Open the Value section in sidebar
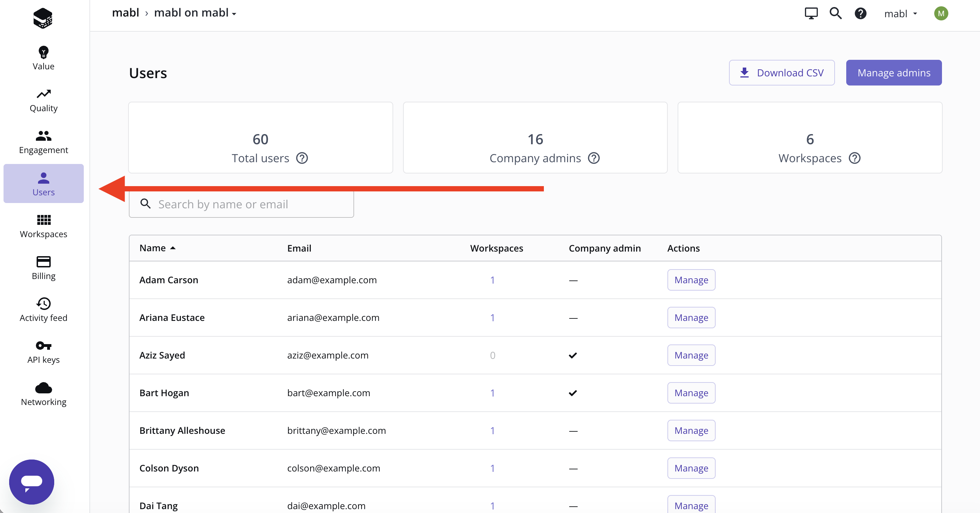The width and height of the screenshot is (980, 513). 43,58
